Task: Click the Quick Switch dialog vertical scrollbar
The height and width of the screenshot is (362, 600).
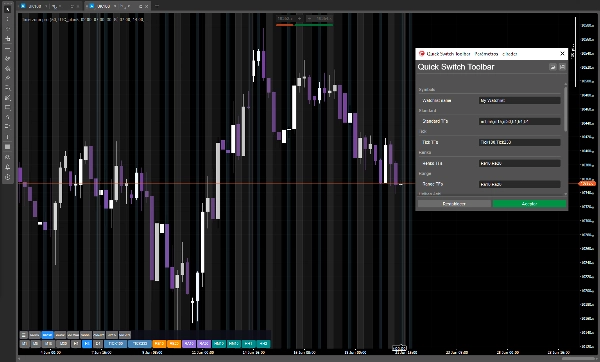Action: [x=566, y=109]
